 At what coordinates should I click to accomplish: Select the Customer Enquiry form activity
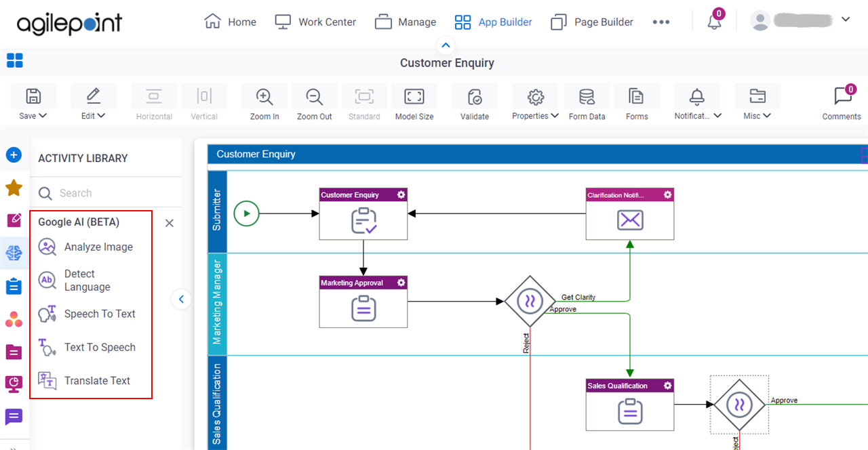[363, 213]
